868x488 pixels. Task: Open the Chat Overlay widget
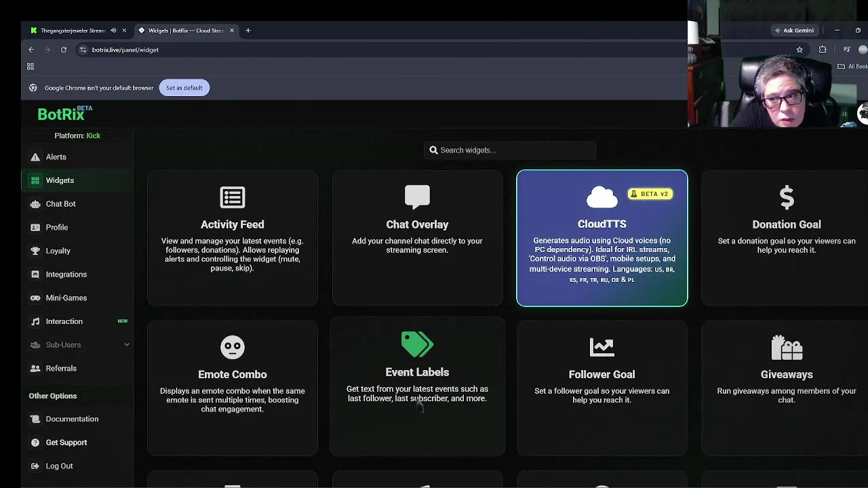point(417,238)
